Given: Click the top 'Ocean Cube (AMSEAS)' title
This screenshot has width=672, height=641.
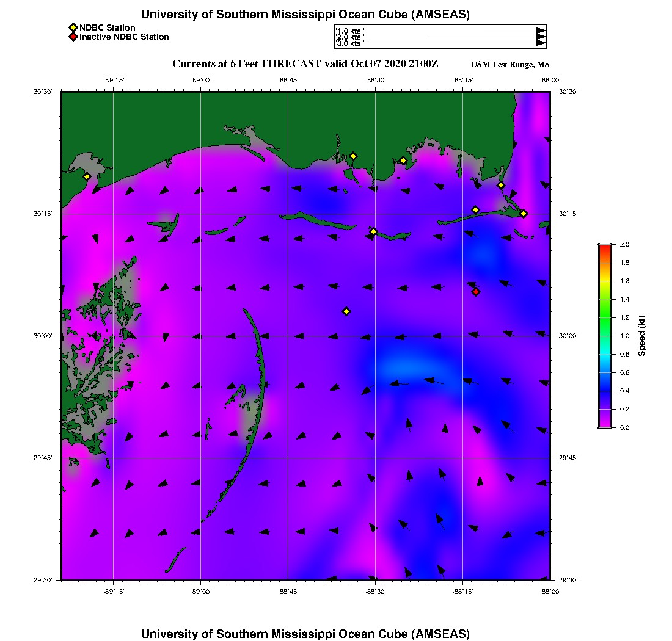Looking at the screenshot, I should tap(305, 15).
